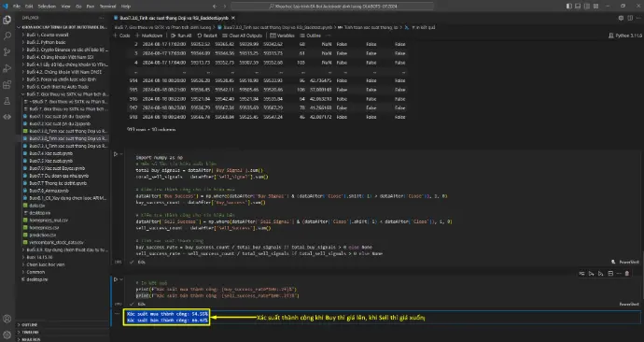644x342 pixels.
Task: Click Clear All Outputs
Action: tap(242, 36)
